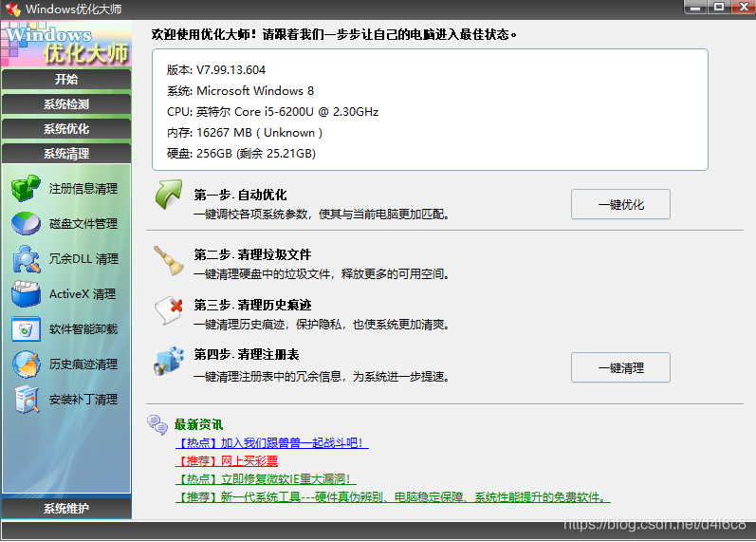Viewport: 756px width, 542px height.
Task: Click the 安装补丁清理 document icon
Action: [27, 400]
